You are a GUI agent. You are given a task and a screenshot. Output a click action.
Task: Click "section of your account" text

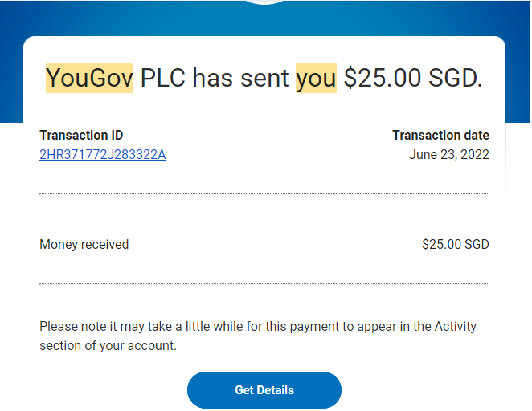(107, 346)
